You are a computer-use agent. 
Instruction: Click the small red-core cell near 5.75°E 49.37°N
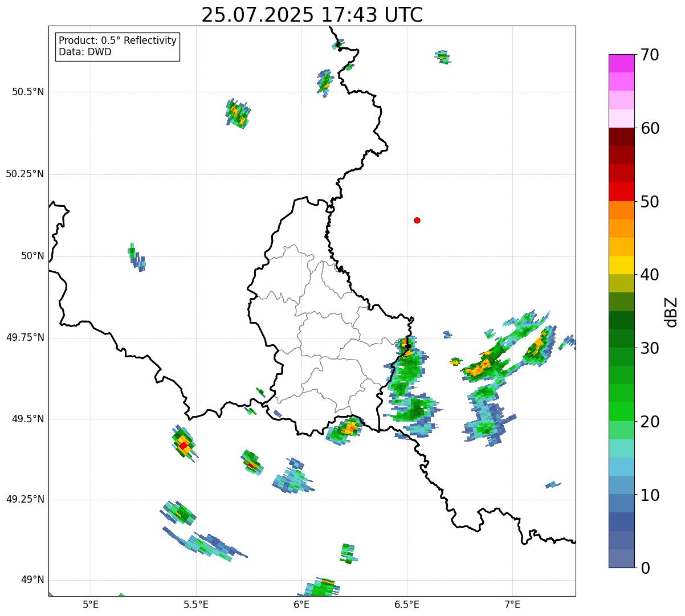tap(251, 462)
